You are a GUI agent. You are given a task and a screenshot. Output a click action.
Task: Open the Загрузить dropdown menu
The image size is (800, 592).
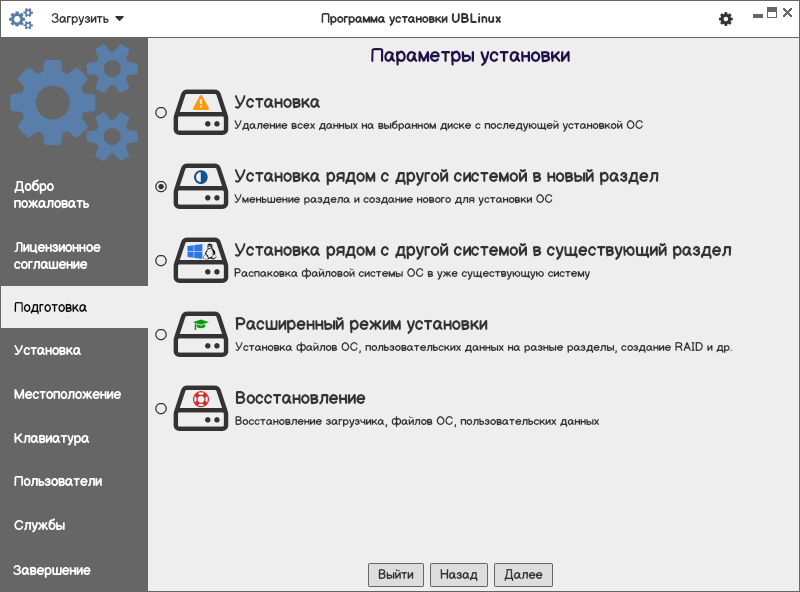[x=87, y=19]
